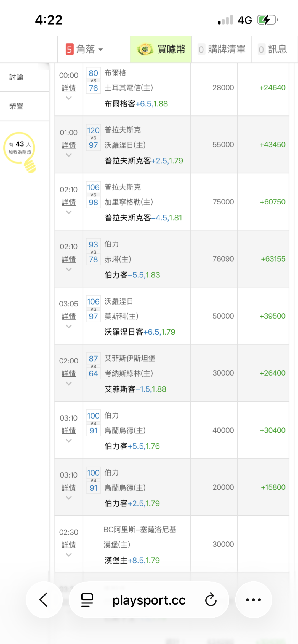
Task: Tap the browser back arrow
Action: click(x=44, y=600)
